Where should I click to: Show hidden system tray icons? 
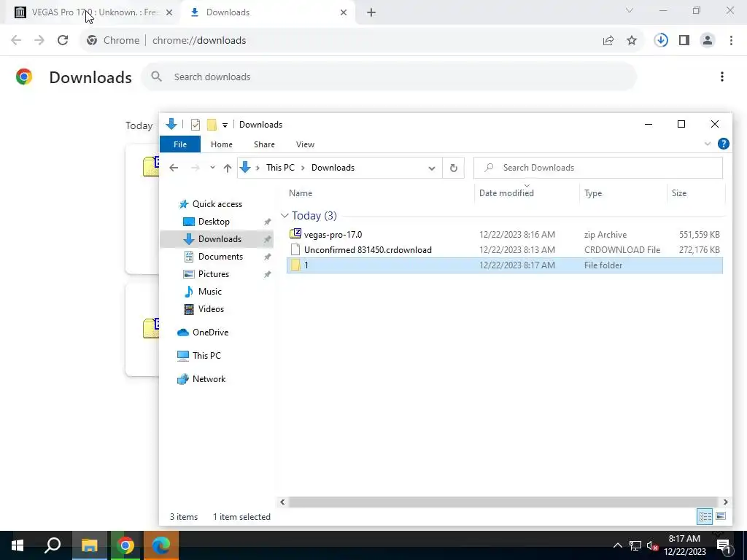(617, 545)
